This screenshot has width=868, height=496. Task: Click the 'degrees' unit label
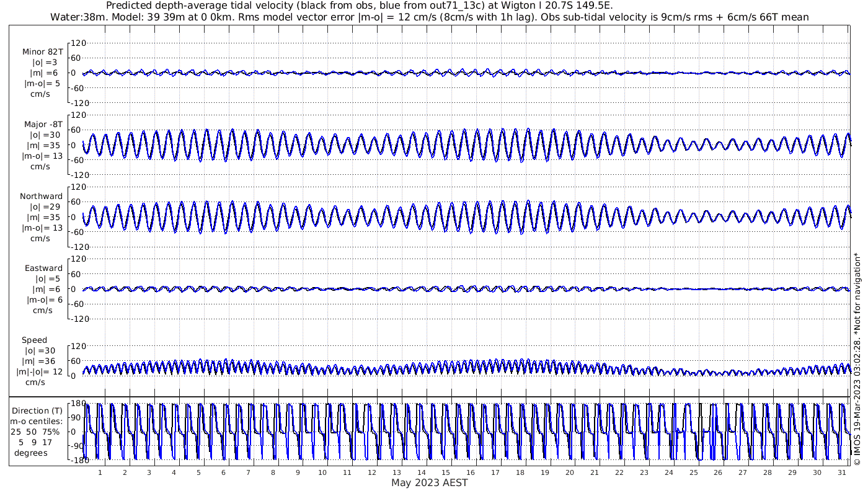[31, 453]
